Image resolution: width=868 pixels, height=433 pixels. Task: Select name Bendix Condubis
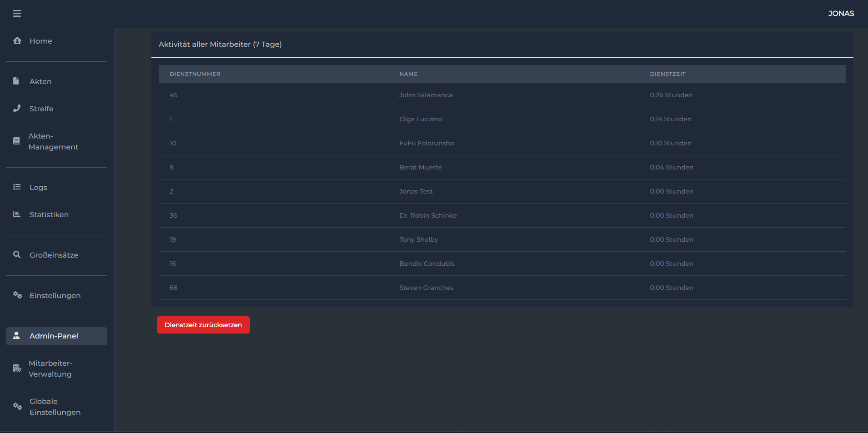[427, 264]
